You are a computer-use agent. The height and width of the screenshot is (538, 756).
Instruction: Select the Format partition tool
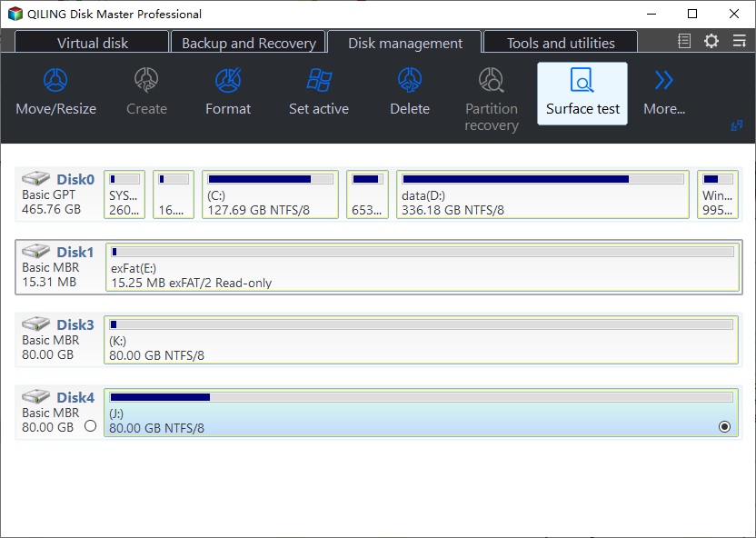tap(228, 80)
